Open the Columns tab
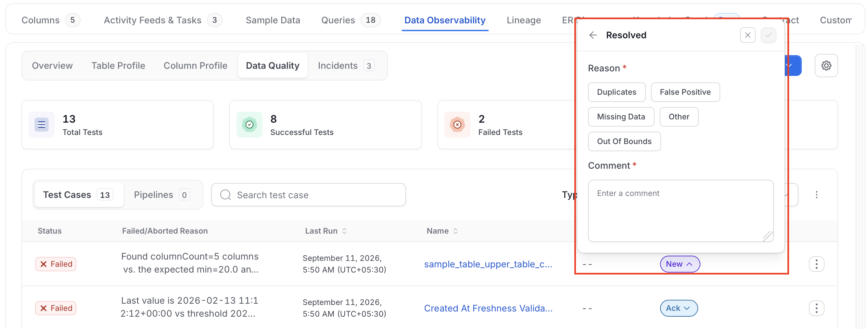Viewport: 868px width, 329px height. click(51, 20)
